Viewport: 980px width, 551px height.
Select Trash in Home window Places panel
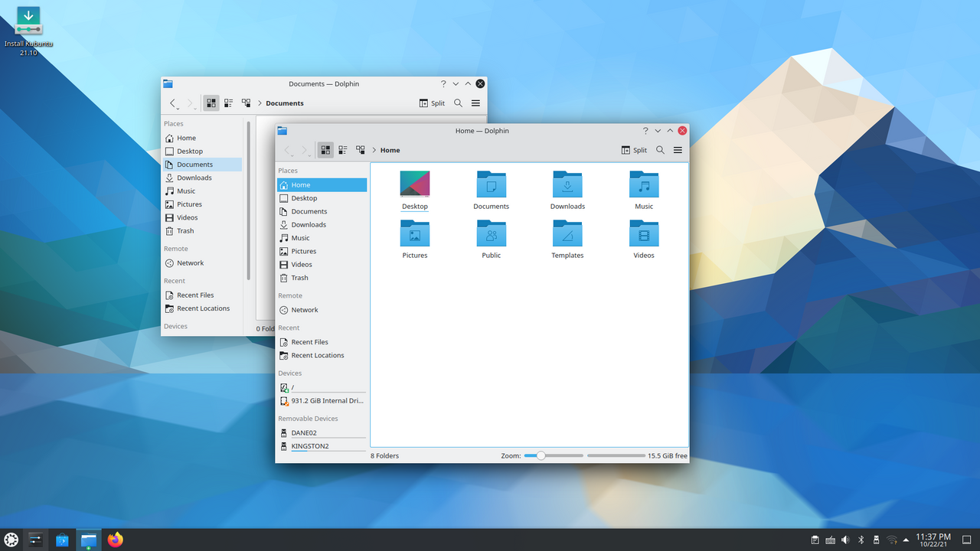(x=322, y=278)
